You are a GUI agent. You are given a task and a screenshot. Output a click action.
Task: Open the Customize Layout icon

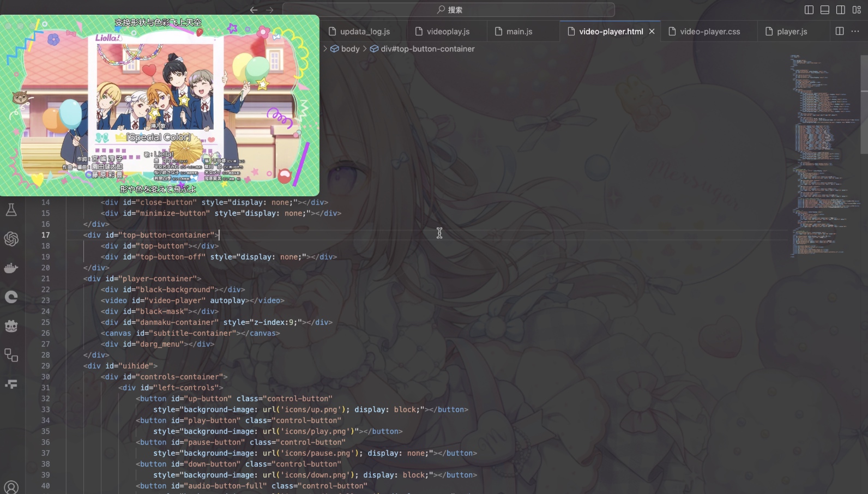[x=857, y=10]
